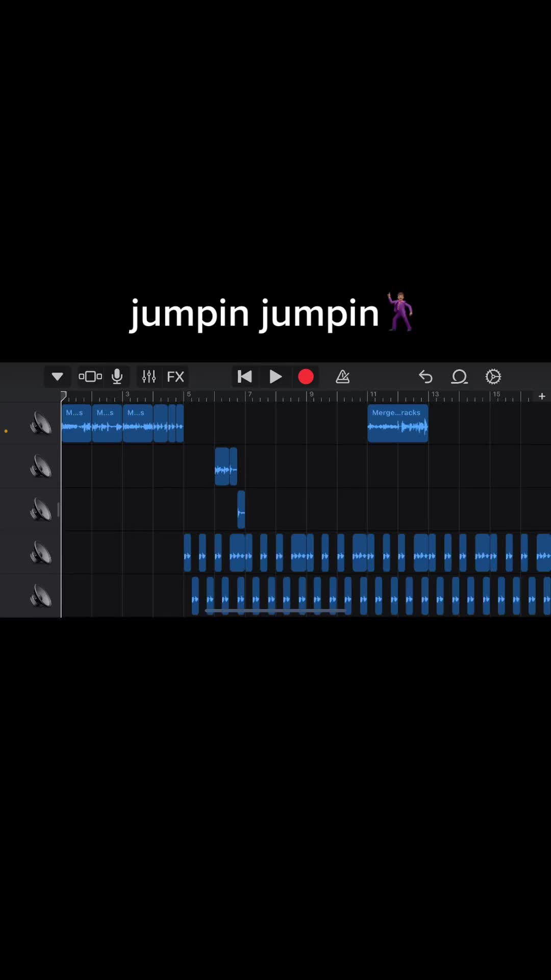This screenshot has width=551, height=980.
Task: Start recording with the red Record button
Action: [306, 377]
